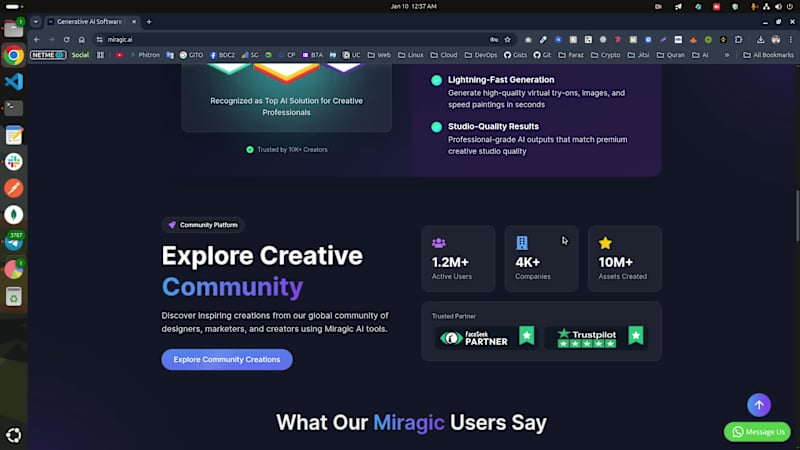Open the clock showing Jan 10 12:57 AM
This screenshot has height=450, width=800.
pyautogui.click(x=413, y=7)
